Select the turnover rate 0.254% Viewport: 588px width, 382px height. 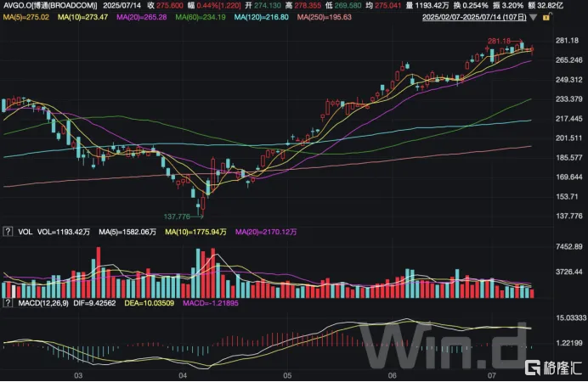coord(475,6)
